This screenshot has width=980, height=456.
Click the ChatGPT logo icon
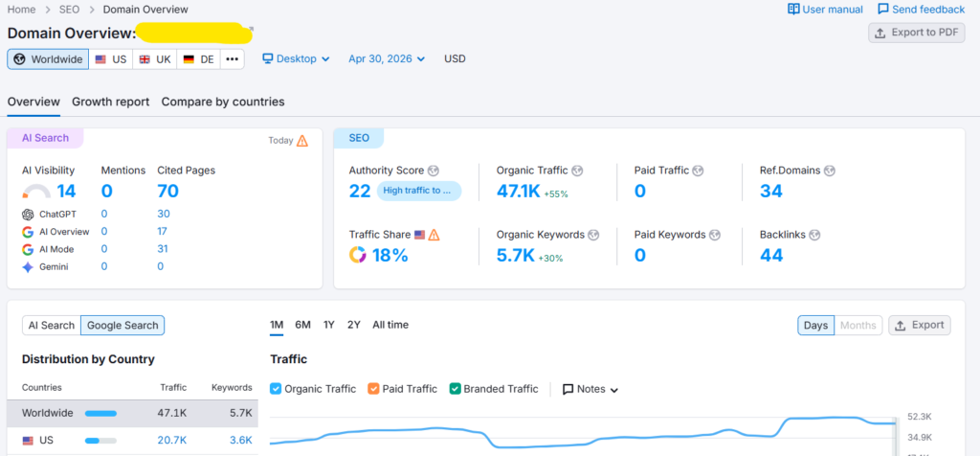(x=28, y=214)
